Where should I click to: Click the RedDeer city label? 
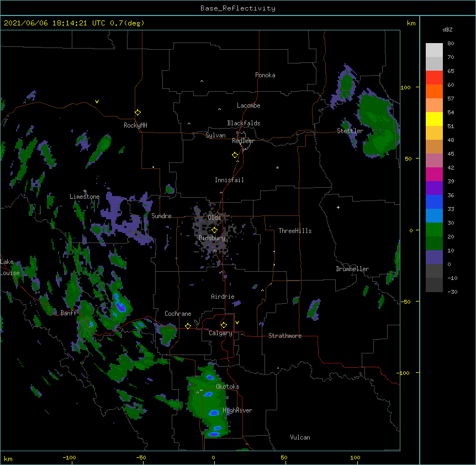[x=243, y=141]
